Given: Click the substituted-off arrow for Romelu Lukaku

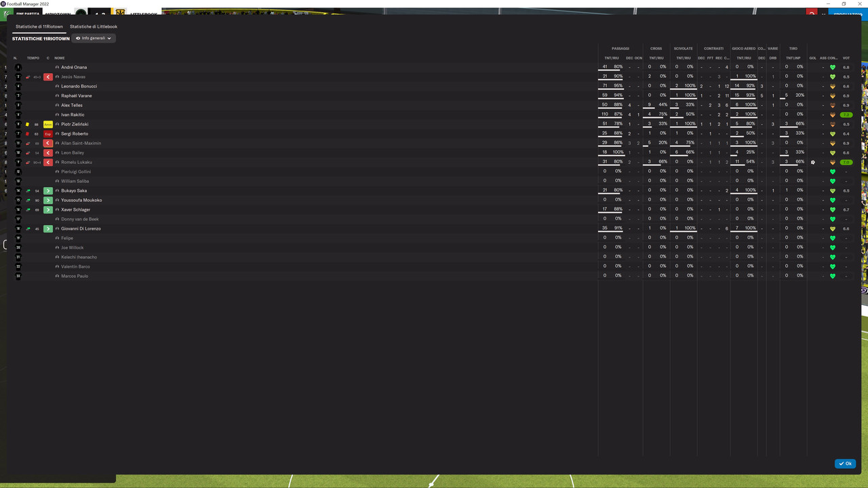Looking at the screenshot, I should click(48, 163).
